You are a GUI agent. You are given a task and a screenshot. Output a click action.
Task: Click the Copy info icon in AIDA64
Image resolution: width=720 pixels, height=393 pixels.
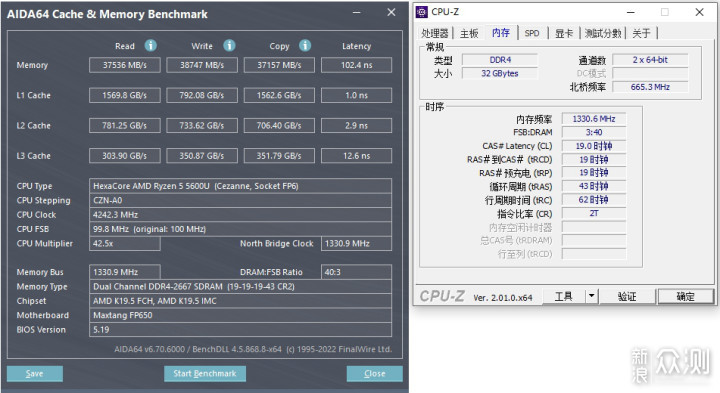[305, 45]
